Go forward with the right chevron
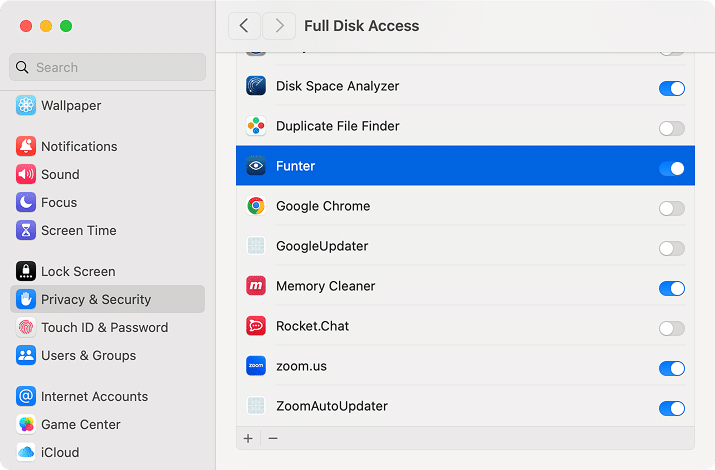715x470 pixels. pos(279,26)
